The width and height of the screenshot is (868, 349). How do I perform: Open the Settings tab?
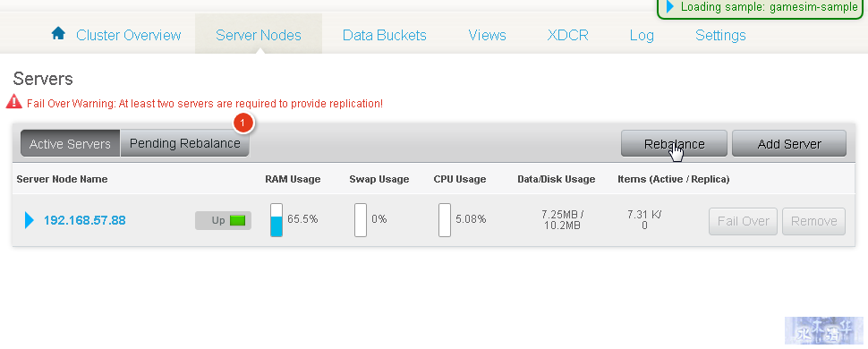(720, 36)
